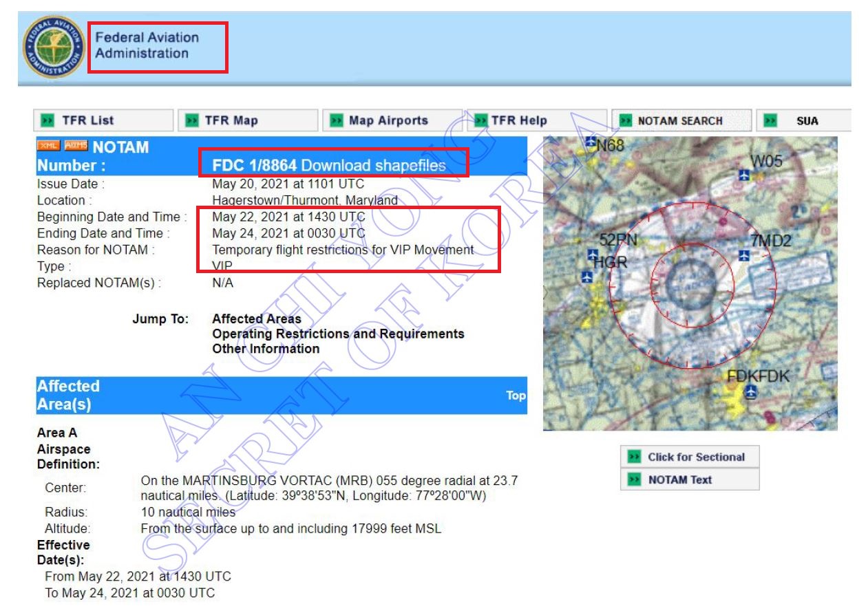The height and width of the screenshot is (615, 868).
Task: Click the Radius value 10 nautical miles
Action: (x=188, y=512)
